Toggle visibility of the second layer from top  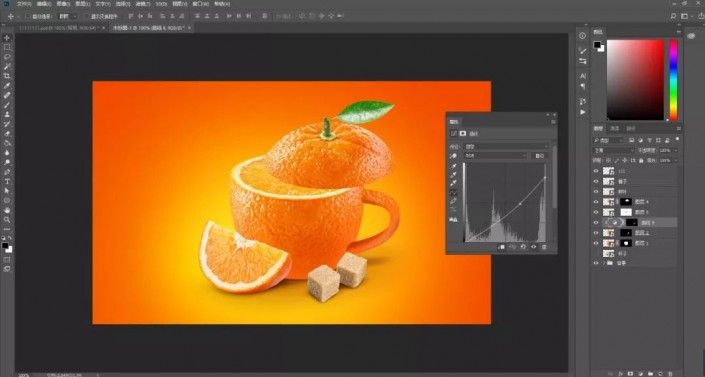pos(596,181)
